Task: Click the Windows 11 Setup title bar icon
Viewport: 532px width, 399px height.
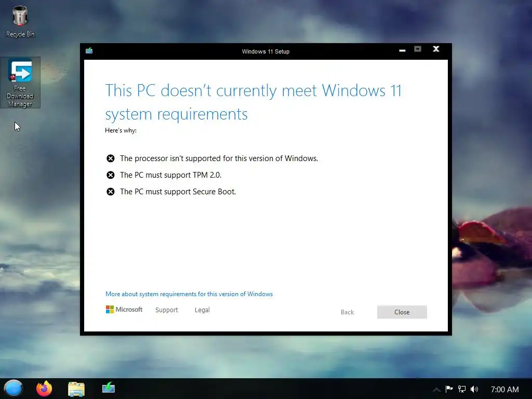Action: pyautogui.click(x=89, y=51)
